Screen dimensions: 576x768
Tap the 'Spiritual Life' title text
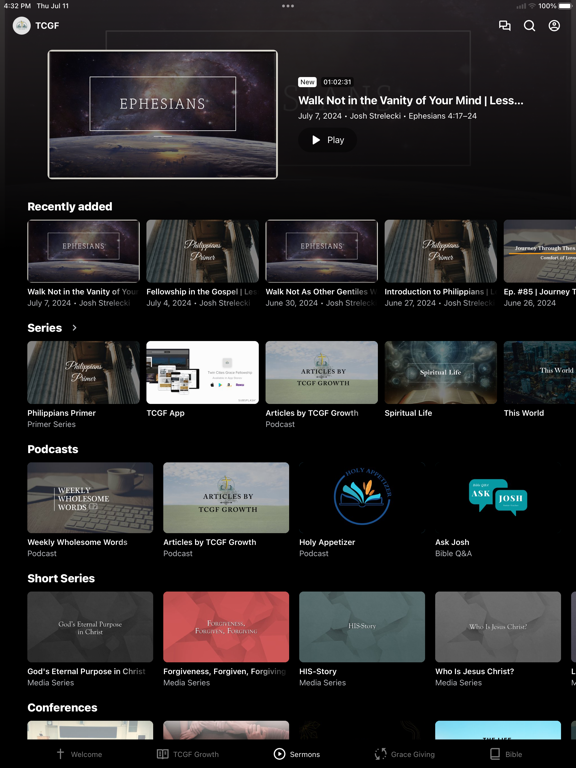408,413
